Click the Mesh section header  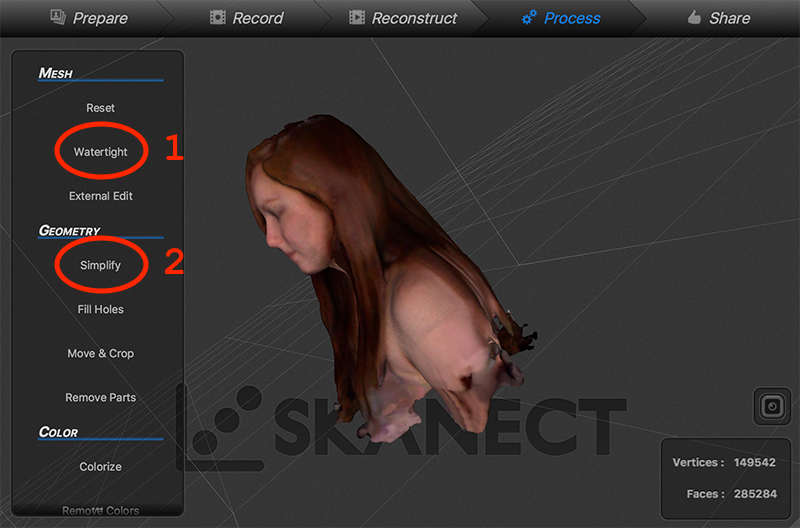[56, 73]
